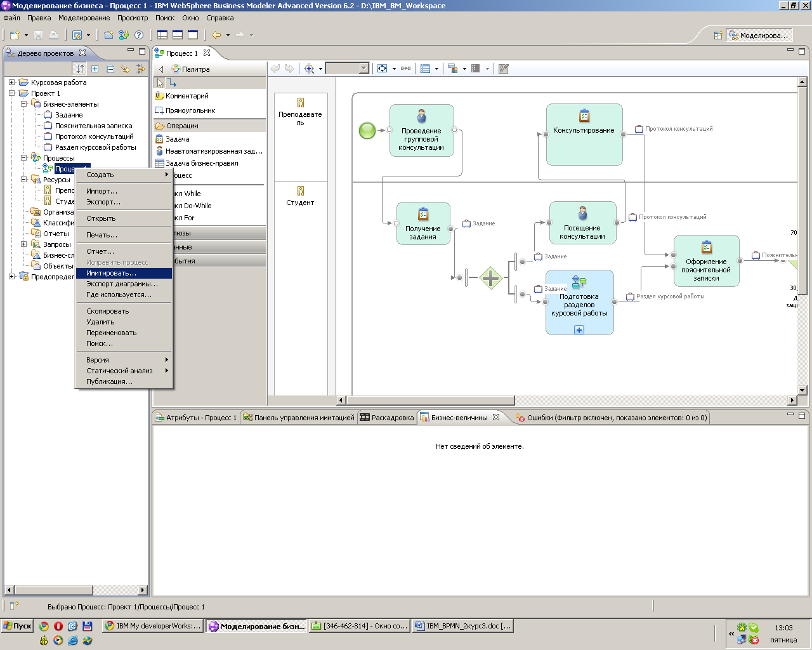Close the Процесс 1 editor tab
Image resolution: width=812 pixels, height=650 pixels.
point(207,53)
